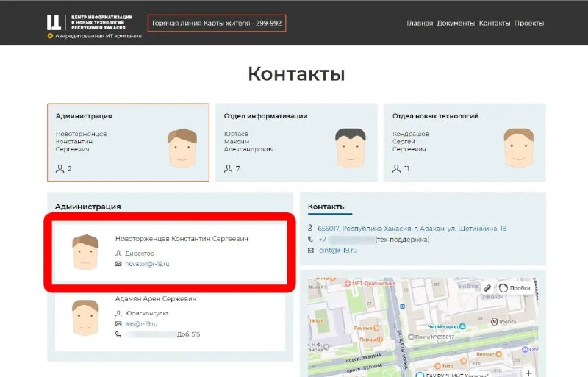Email aas@r-19.ru link

141,324
